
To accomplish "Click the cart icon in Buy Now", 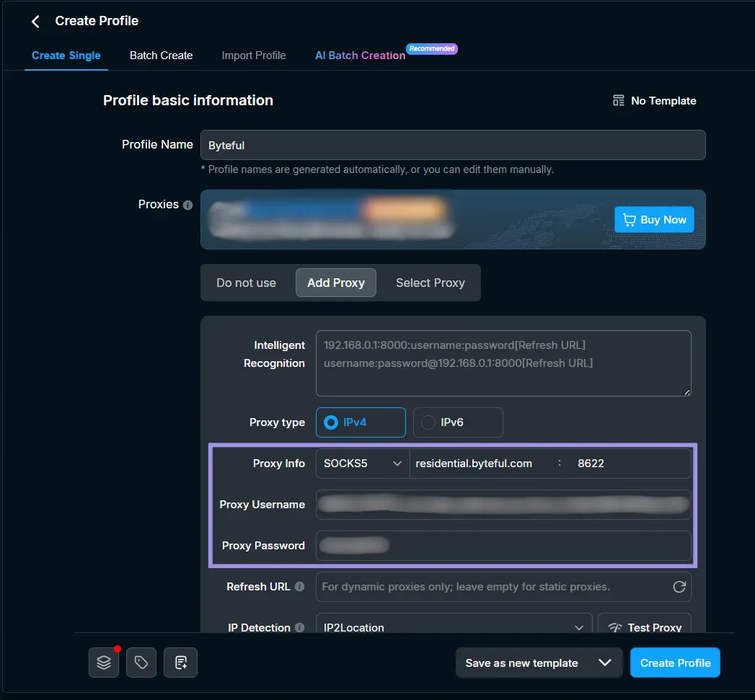I will tap(629, 220).
